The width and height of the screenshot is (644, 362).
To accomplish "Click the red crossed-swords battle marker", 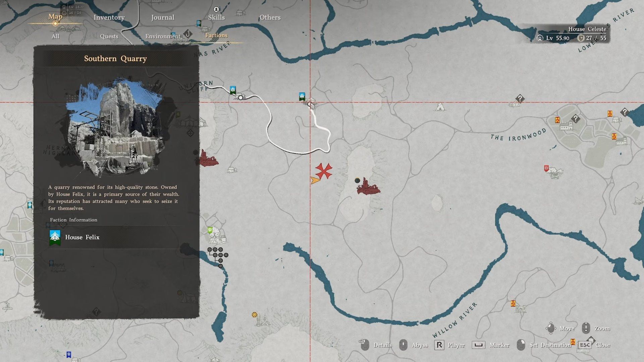I will (x=324, y=171).
